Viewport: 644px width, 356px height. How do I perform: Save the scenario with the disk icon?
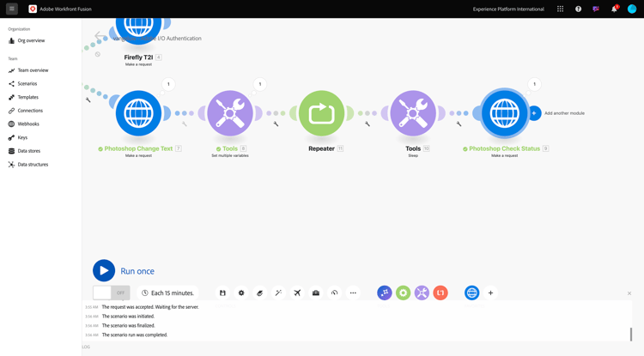222,293
